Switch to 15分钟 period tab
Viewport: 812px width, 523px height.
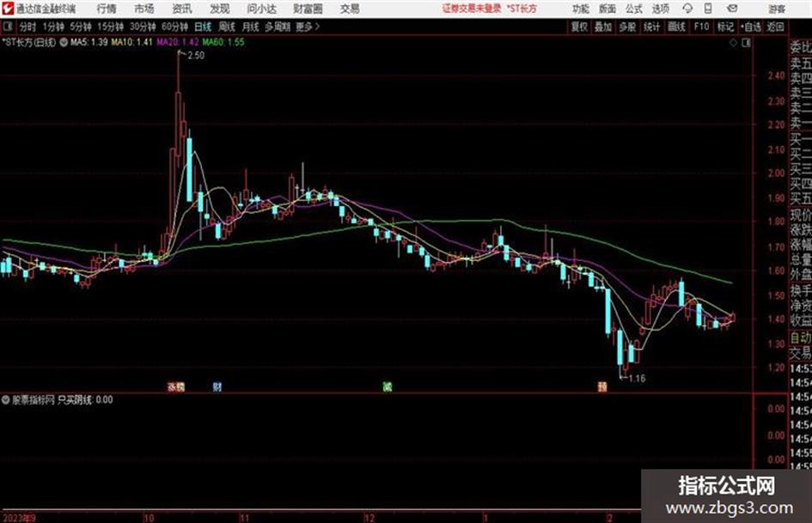[x=110, y=27]
